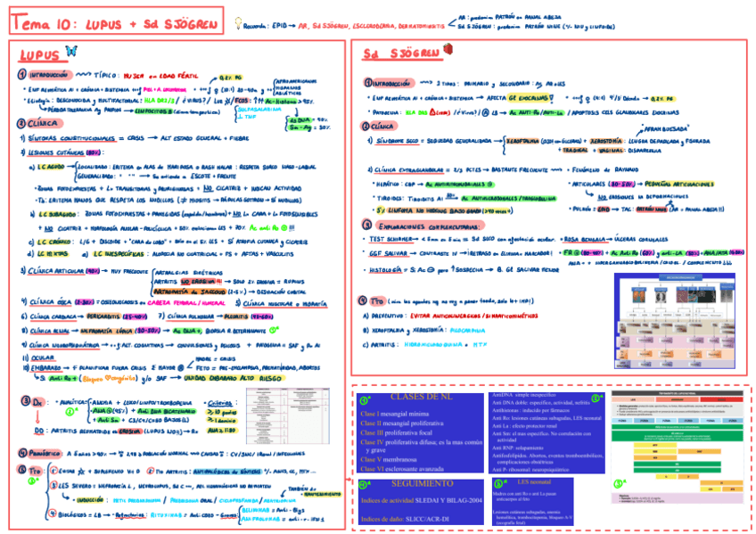756x534 pixels.
Task: Click the blue 'BELIMUMAB' drug name
Action: point(258,510)
